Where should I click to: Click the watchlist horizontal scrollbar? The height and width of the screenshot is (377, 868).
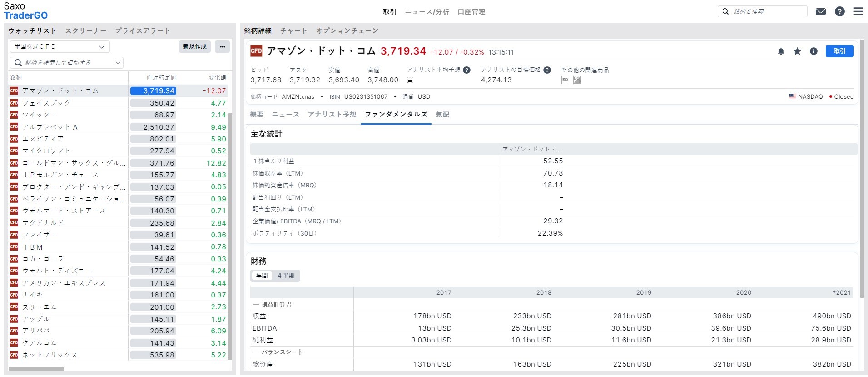pyautogui.click(x=36, y=368)
